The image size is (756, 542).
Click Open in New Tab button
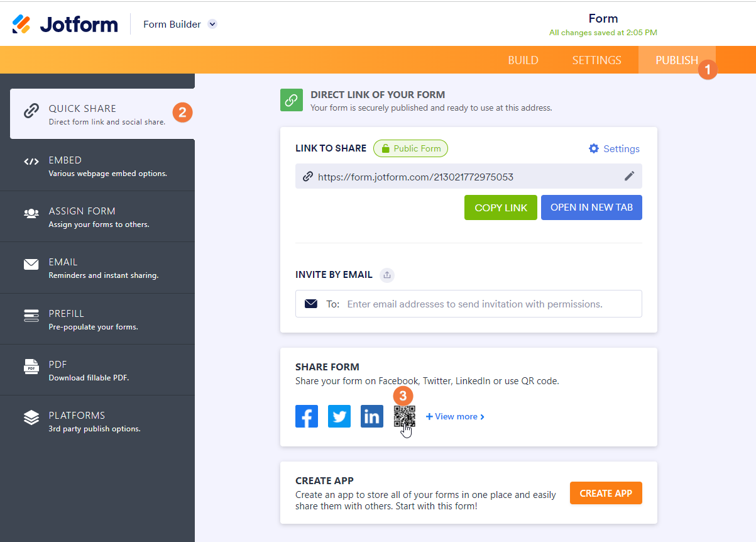(591, 207)
